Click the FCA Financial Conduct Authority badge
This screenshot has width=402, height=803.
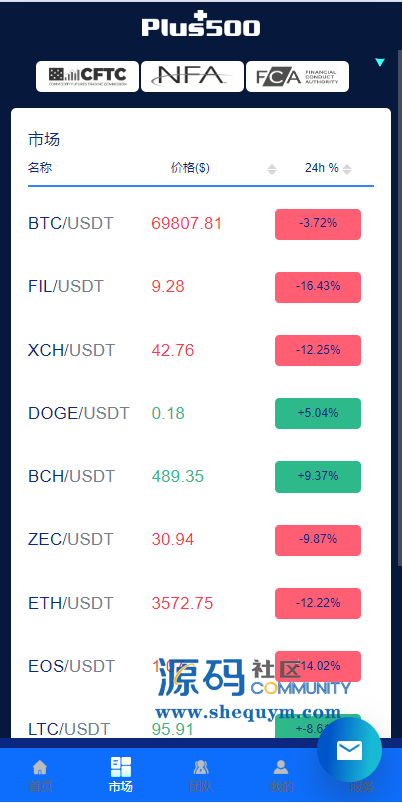(298, 77)
